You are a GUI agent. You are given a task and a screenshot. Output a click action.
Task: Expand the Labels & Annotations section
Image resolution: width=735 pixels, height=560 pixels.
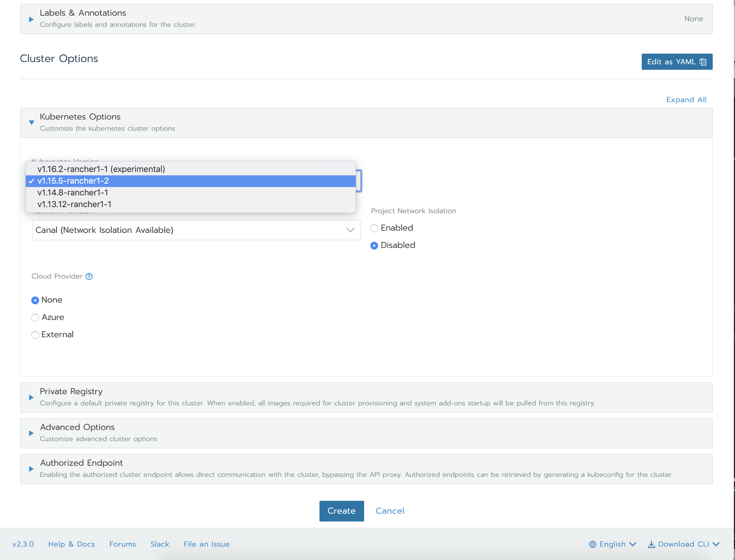31,19
